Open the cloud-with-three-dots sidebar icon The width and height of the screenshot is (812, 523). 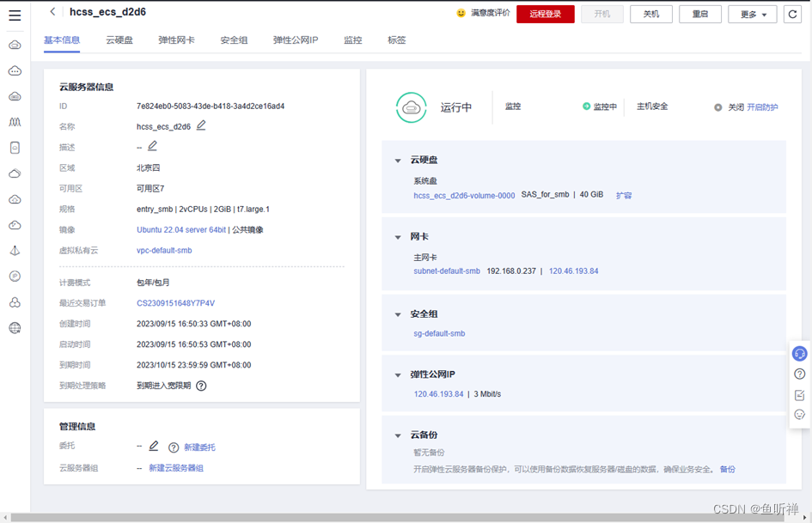[x=15, y=70]
